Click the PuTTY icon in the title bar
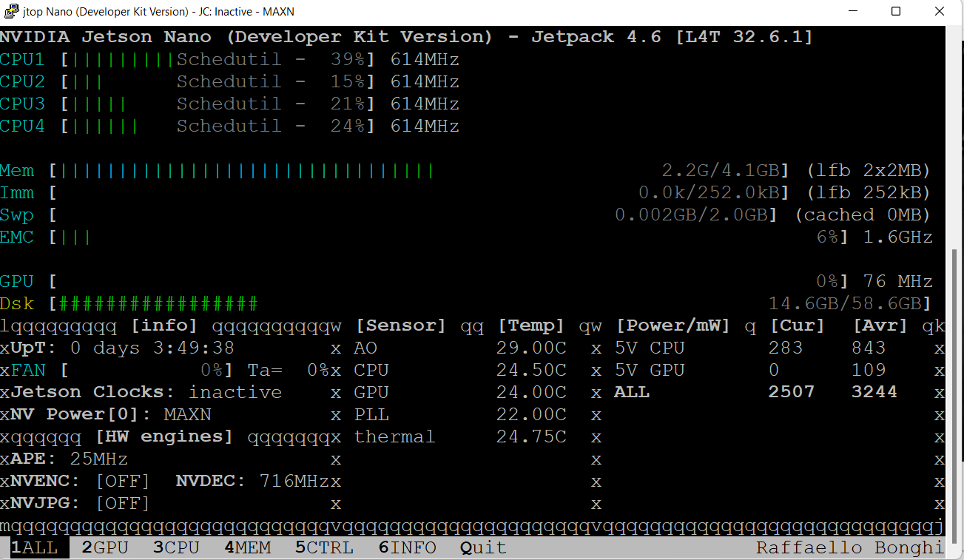The image size is (964, 560). click(13, 11)
